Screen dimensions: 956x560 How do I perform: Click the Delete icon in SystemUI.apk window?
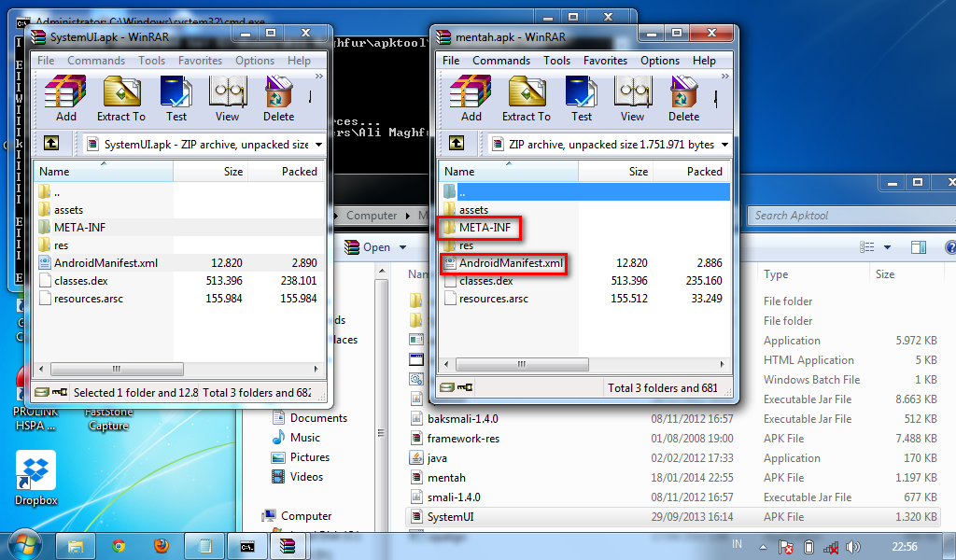[278, 98]
